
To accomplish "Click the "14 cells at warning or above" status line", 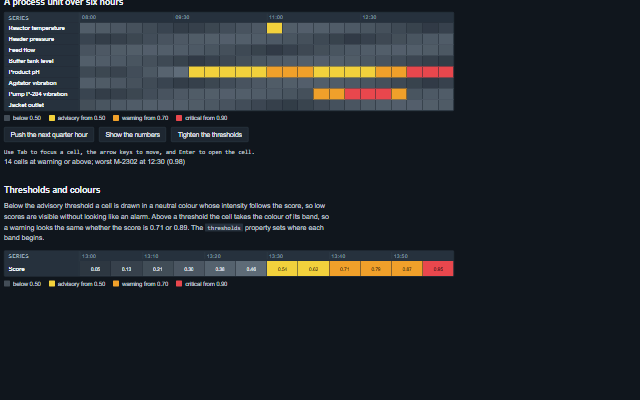I will point(94,162).
